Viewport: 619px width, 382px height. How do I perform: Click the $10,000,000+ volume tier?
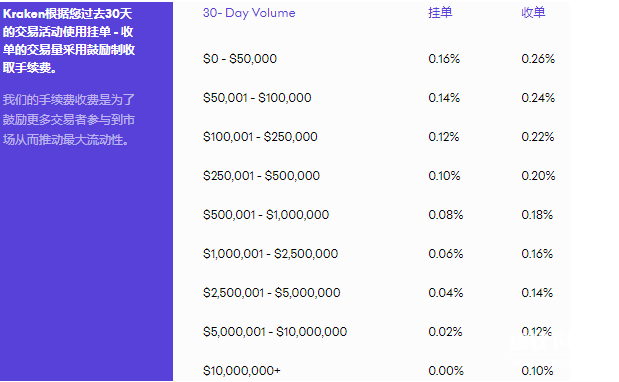pyautogui.click(x=242, y=371)
